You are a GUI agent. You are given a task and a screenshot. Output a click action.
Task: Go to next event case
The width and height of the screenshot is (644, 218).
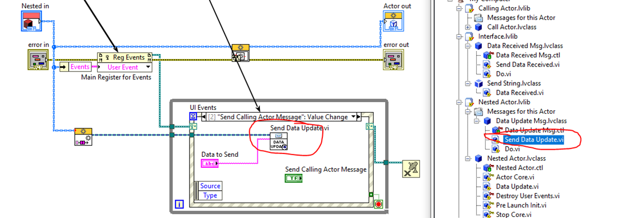click(358, 117)
